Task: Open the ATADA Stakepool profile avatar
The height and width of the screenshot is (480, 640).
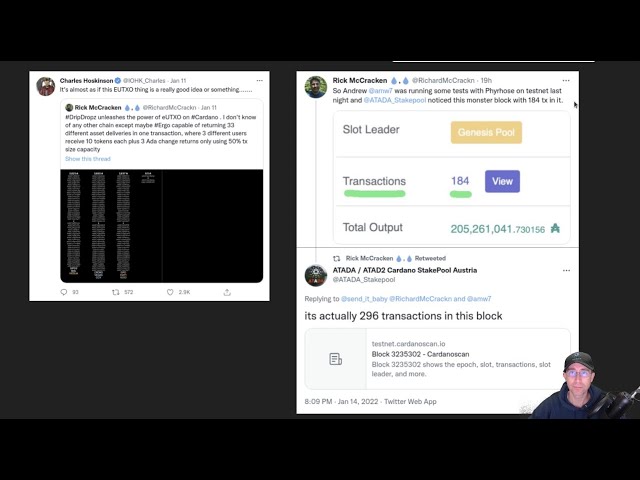Action: (316, 276)
